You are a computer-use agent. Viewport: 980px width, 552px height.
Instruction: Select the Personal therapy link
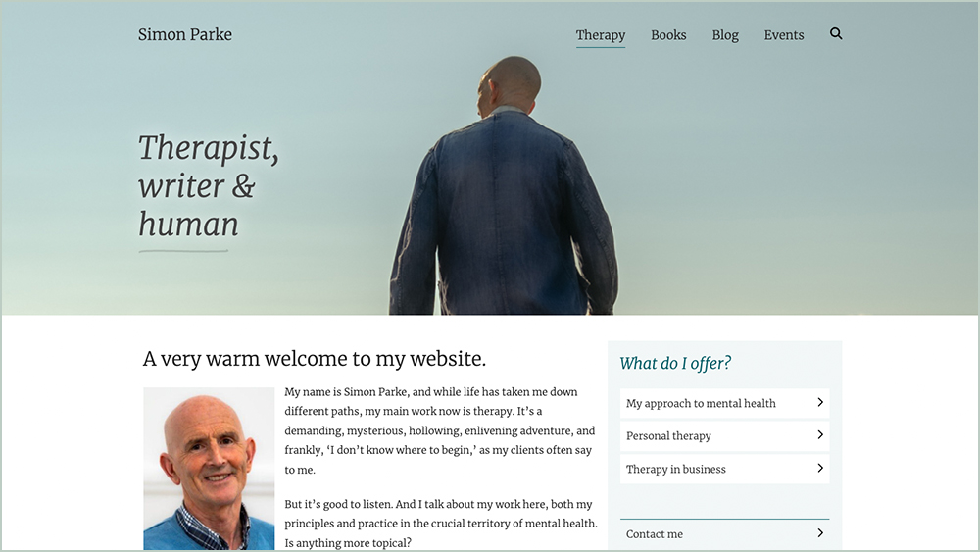724,435
